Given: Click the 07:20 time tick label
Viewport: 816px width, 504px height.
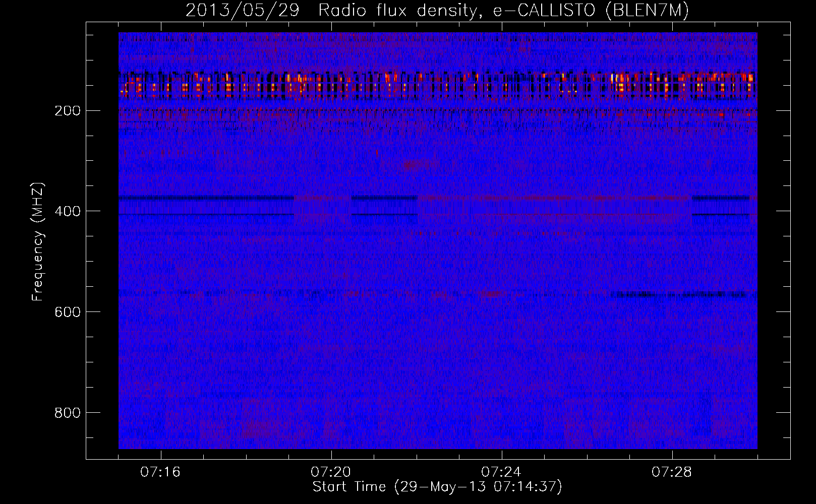Looking at the screenshot, I should (x=331, y=472).
